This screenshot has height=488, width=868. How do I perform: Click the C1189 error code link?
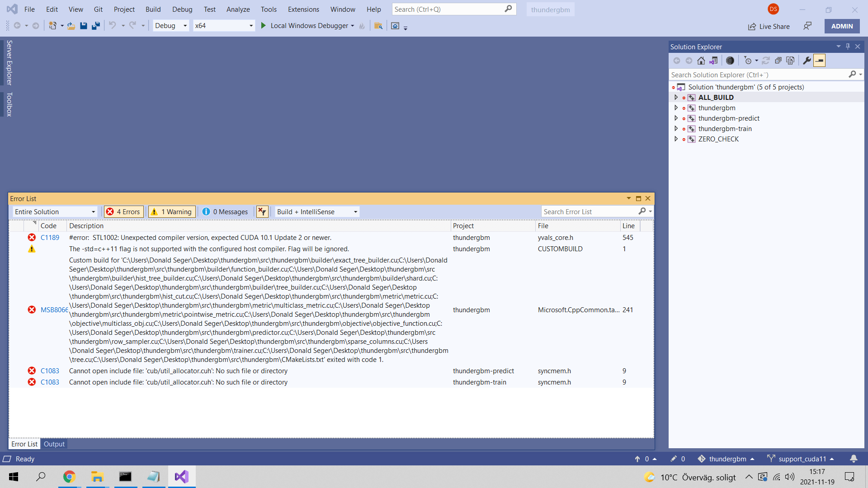click(50, 238)
